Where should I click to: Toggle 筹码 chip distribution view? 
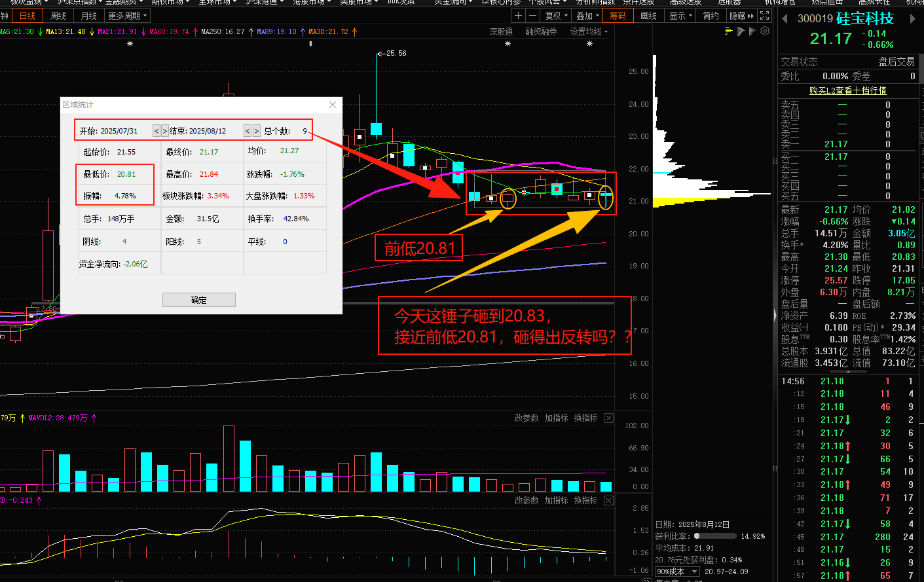(x=618, y=16)
